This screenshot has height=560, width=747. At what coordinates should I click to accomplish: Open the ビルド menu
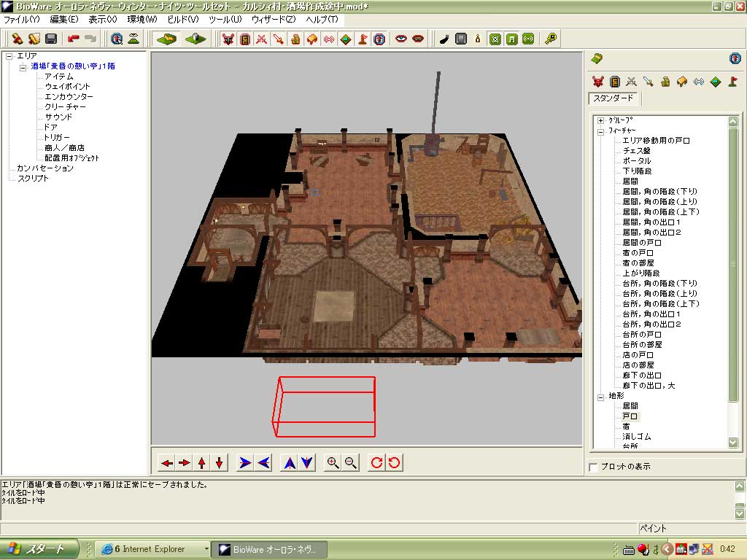183,20
